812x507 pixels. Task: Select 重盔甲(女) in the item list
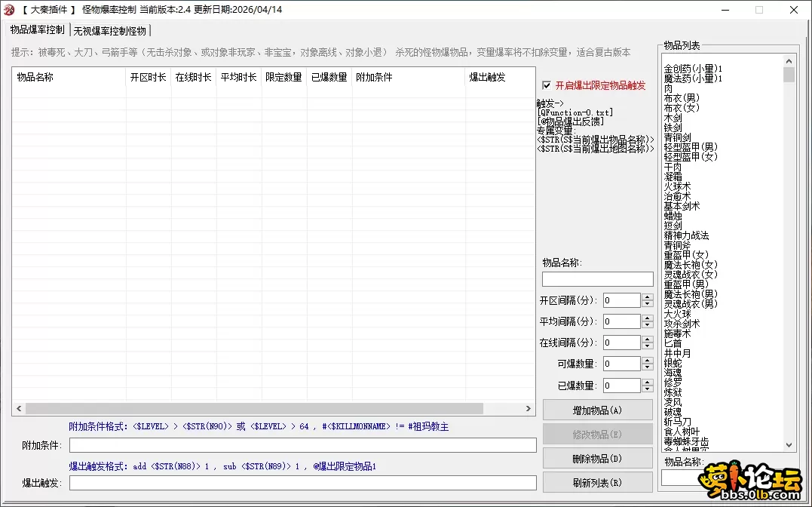pos(686,255)
